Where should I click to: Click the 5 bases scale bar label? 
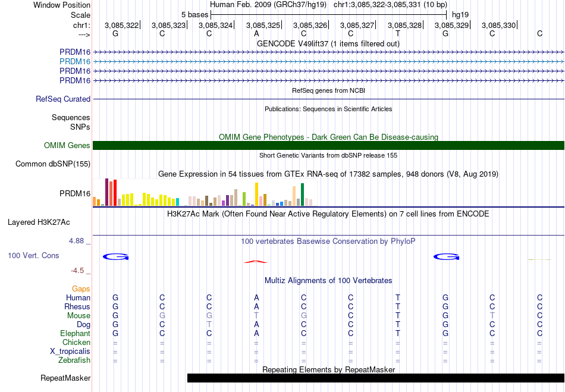194,15
